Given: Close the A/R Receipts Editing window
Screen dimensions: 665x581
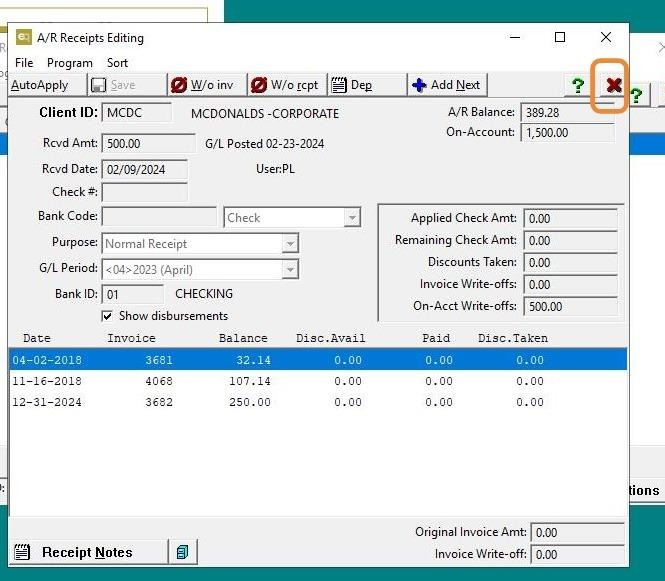Looking at the screenshot, I should [606, 37].
